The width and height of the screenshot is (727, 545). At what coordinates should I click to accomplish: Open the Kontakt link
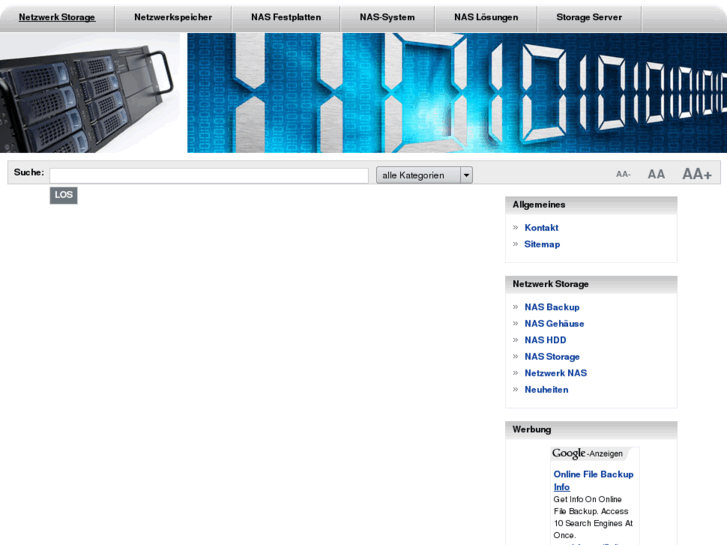[541, 228]
